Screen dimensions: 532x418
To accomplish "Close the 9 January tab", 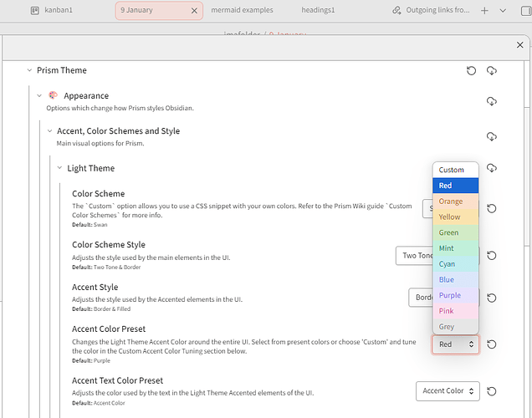I will pos(194,11).
